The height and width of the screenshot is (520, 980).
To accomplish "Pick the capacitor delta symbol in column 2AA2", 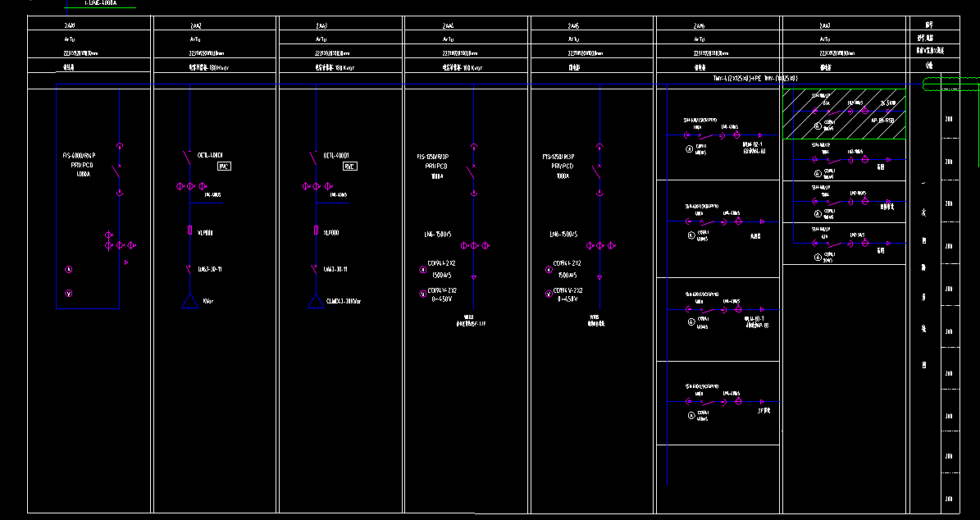I will coord(190,302).
